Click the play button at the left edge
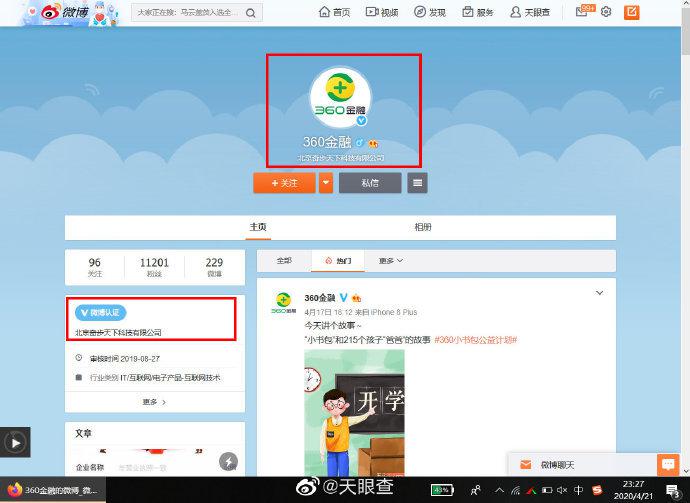 point(15,442)
